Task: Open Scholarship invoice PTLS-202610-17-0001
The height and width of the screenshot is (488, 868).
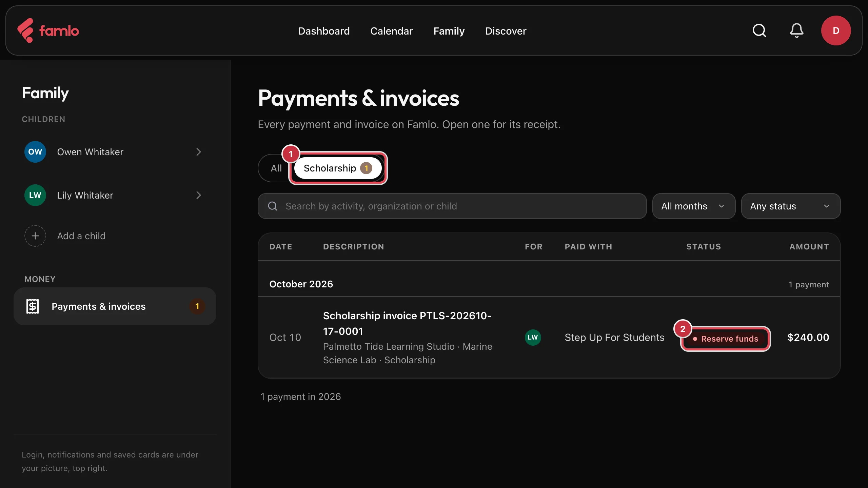Action: pyautogui.click(x=407, y=323)
